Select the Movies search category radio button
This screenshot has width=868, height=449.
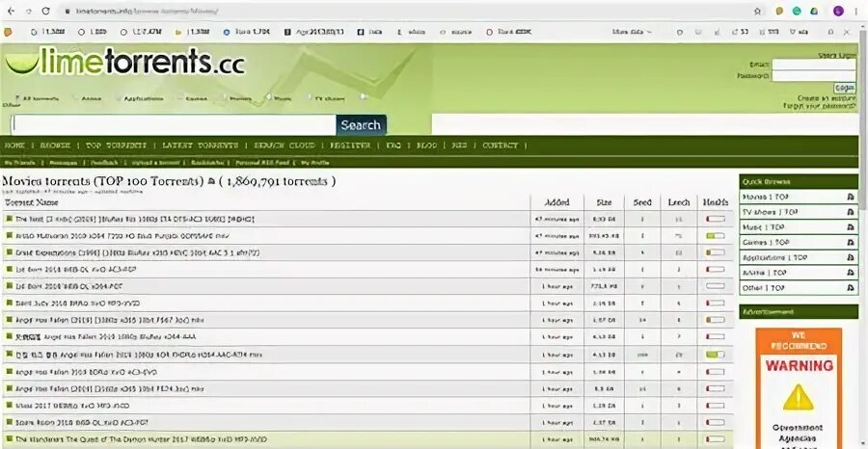(225, 98)
